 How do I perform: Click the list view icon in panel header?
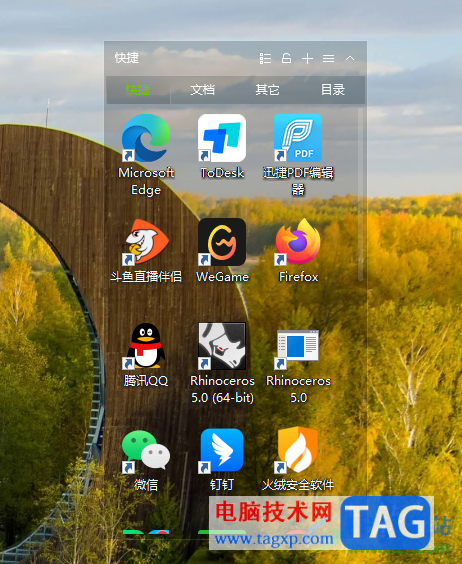266,58
